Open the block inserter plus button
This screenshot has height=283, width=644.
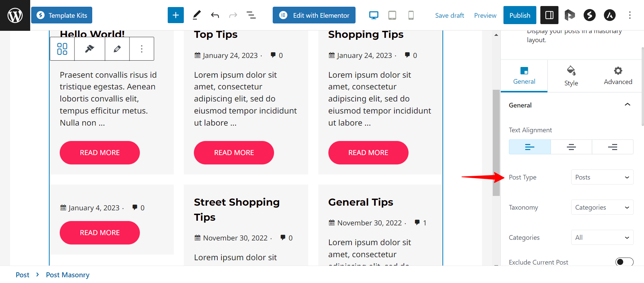175,15
